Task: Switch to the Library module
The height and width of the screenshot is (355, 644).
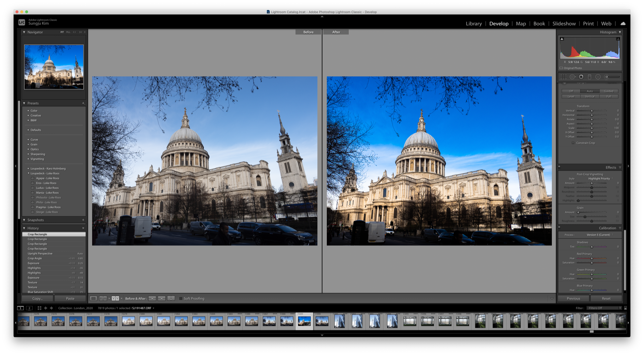Action: coord(474,24)
